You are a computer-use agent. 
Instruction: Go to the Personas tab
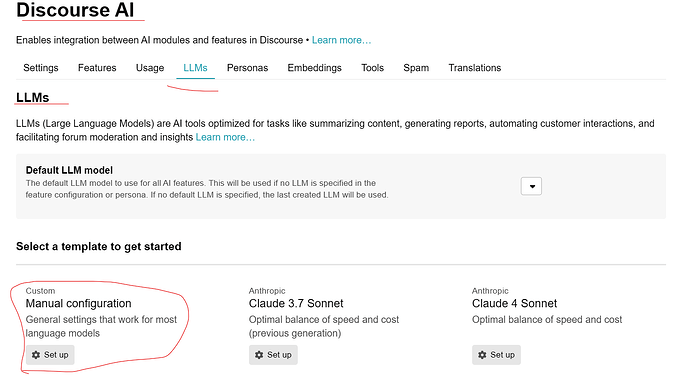coord(247,68)
